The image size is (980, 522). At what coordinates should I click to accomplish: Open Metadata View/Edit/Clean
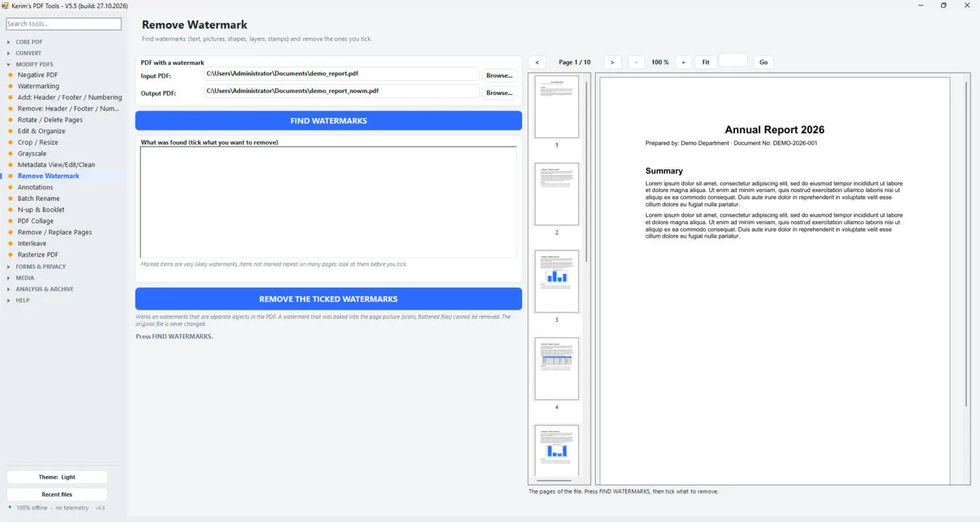[56, 164]
